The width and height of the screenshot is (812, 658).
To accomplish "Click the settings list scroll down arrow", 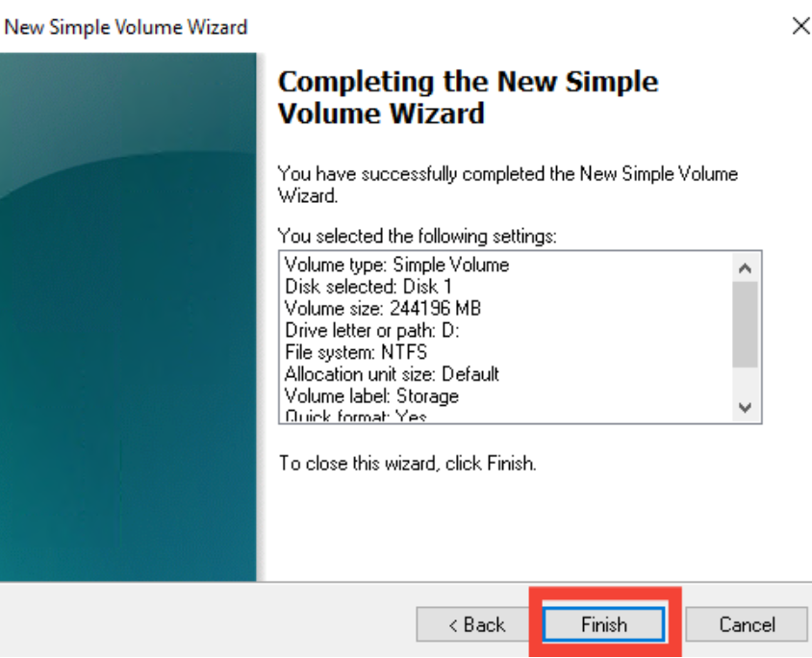I will coord(746,408).
